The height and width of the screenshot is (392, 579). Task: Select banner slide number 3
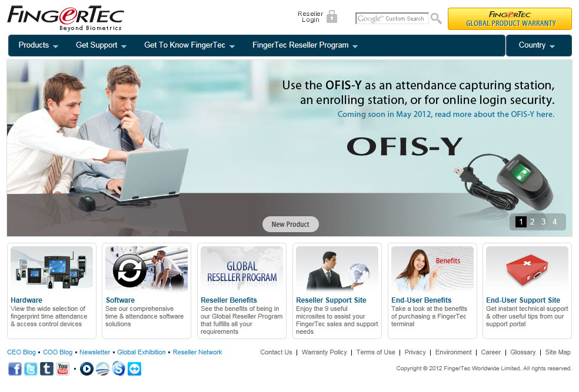[x=543, y=222]
